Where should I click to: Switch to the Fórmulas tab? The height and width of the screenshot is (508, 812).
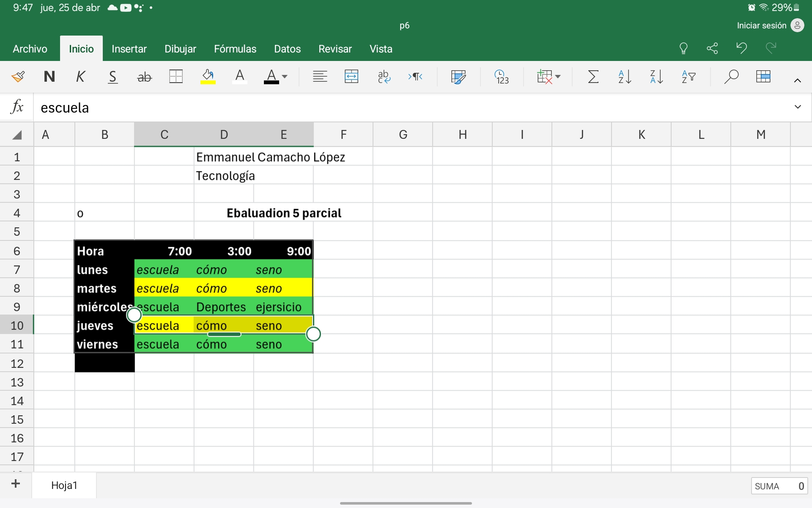point(235,49)
